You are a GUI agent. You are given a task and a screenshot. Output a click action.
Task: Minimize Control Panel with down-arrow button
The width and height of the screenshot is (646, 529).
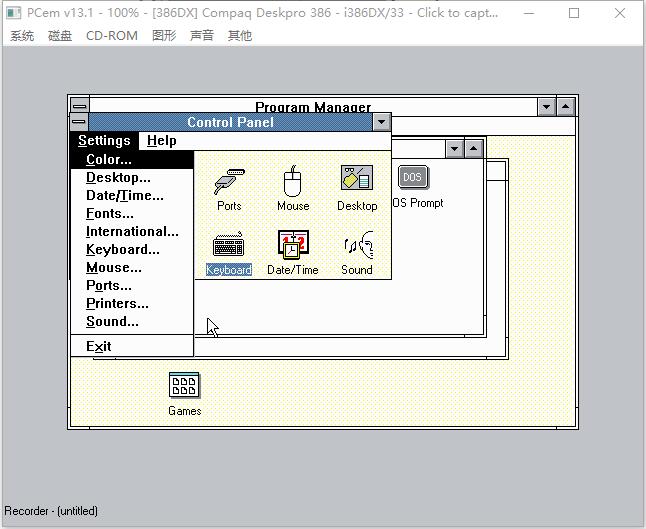click(382, 122)
